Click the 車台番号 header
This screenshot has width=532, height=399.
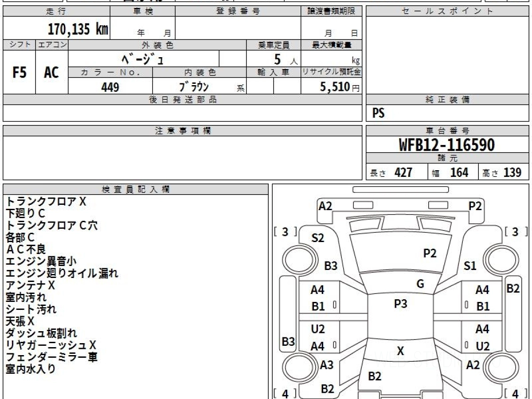click(x=447, y=131)
